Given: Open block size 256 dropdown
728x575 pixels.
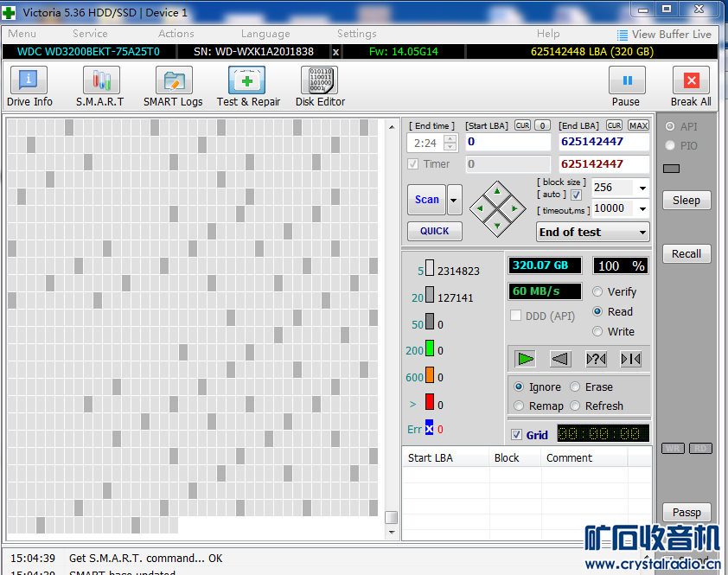Looking at the screenshot, I should [642, 188].
